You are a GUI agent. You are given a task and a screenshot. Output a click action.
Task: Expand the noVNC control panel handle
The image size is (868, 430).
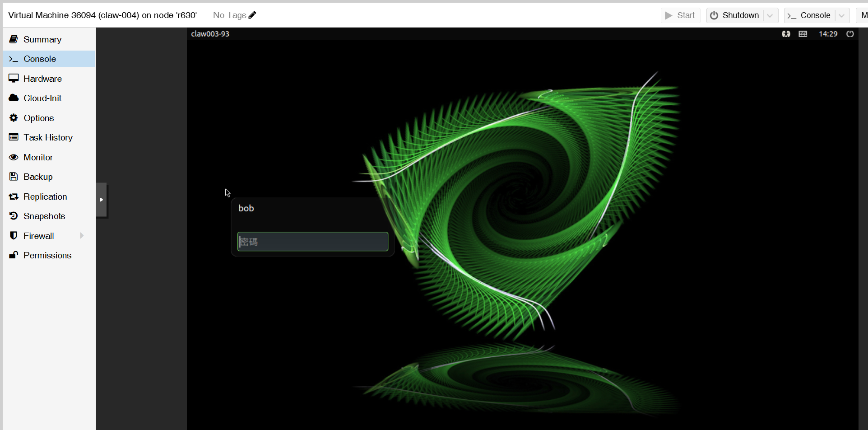click(102, 200)
